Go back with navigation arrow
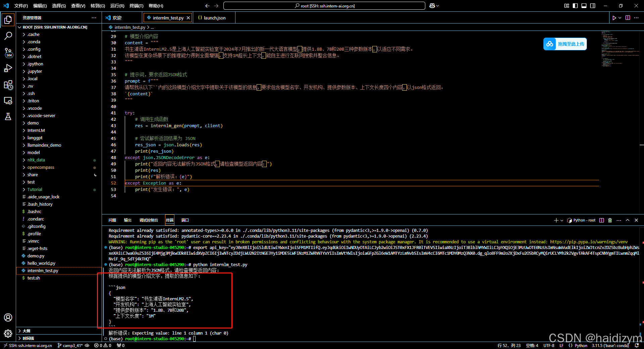The image size is (644, 349). (207, 6)
